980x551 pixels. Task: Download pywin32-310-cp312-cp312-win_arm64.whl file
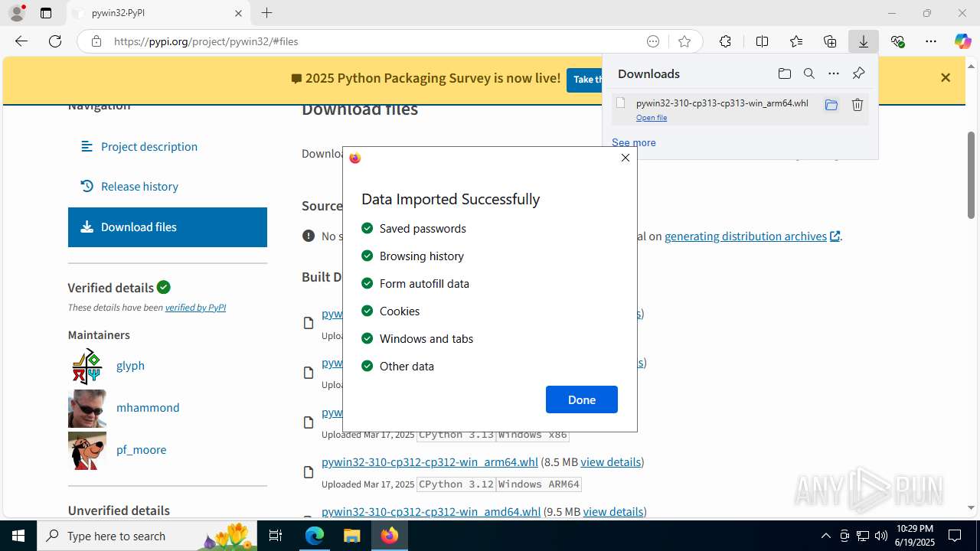(x=430, y=461)
